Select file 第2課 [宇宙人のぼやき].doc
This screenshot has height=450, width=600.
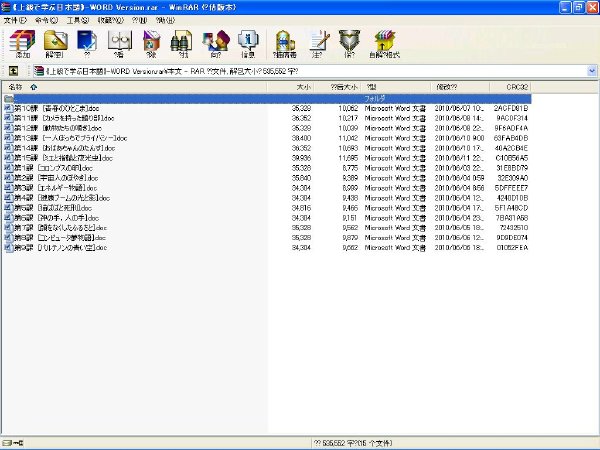pyautogui.click(x=267, y=178)
